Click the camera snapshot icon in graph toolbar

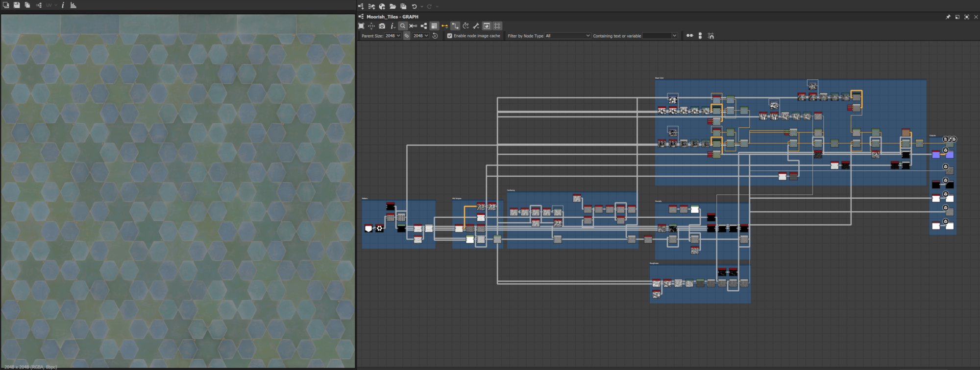click(x=382, y=26)
